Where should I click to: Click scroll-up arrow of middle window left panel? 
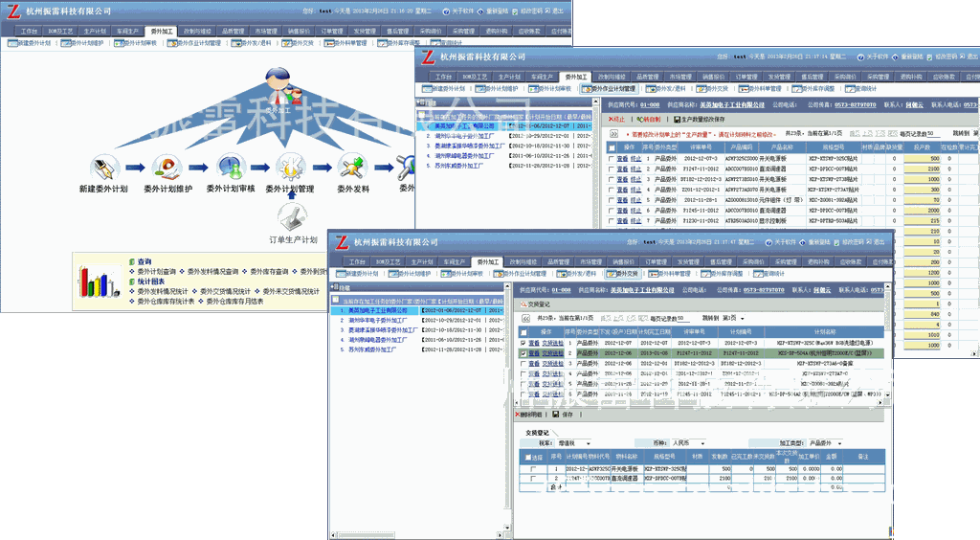(595, 101)
